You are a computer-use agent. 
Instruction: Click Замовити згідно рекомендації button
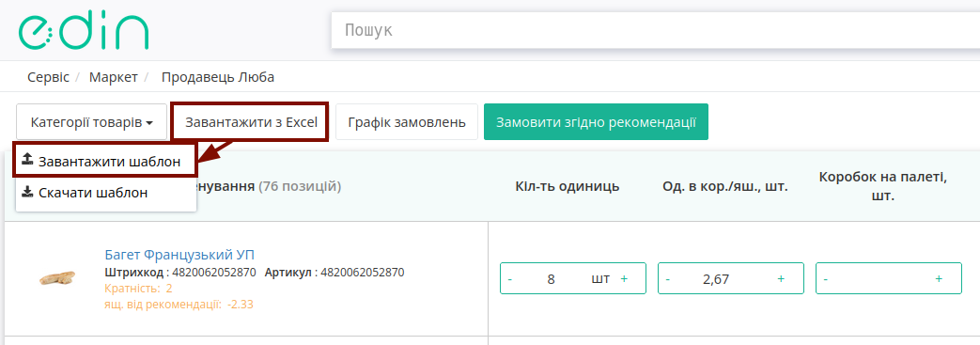coord(597,122)
